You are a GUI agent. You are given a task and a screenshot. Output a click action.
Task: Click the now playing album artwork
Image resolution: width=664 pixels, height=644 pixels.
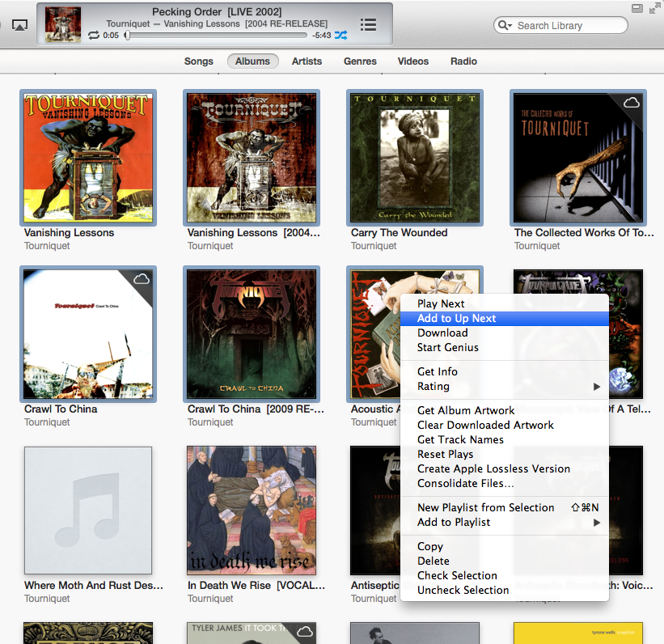click(x=63, y=24)
